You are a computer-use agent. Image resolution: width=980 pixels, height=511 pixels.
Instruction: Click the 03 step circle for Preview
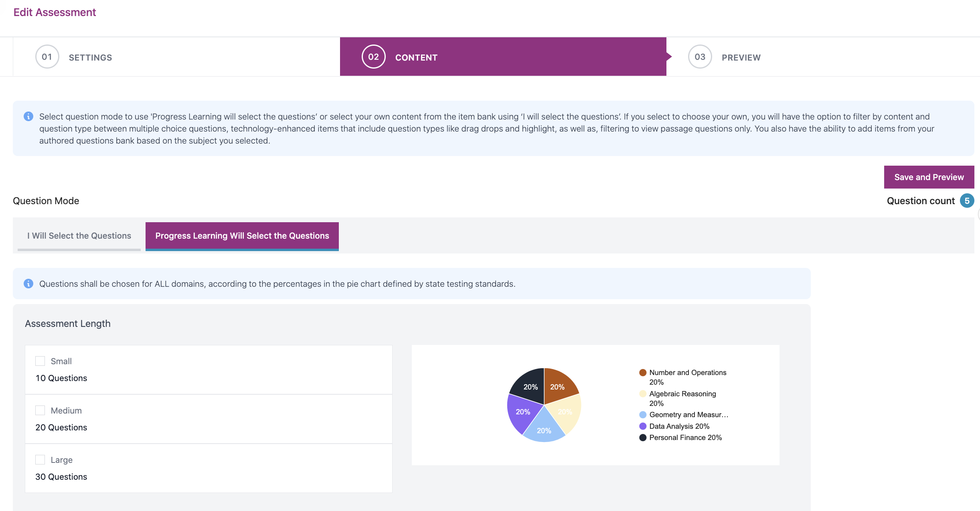(700, 57)
